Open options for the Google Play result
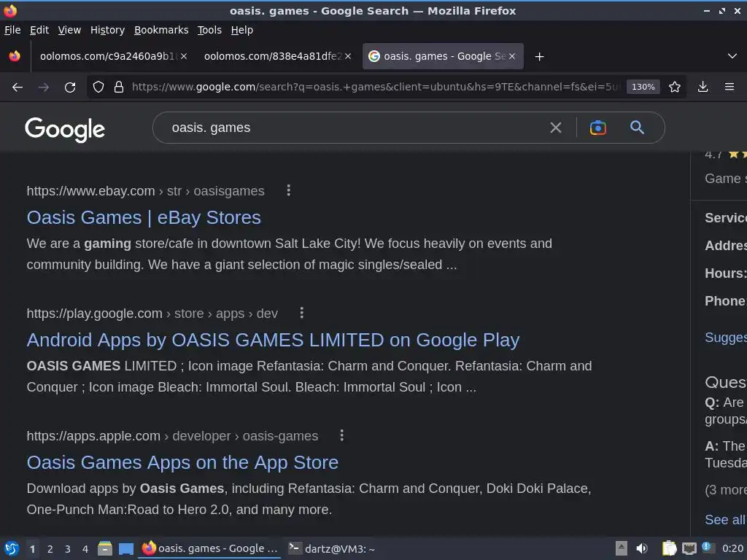 click(x=301, y=313)
